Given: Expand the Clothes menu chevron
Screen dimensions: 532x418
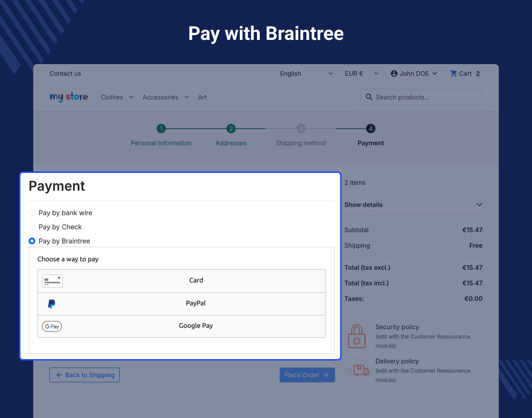Looking at the screenshot, I should tap(131, 97).
